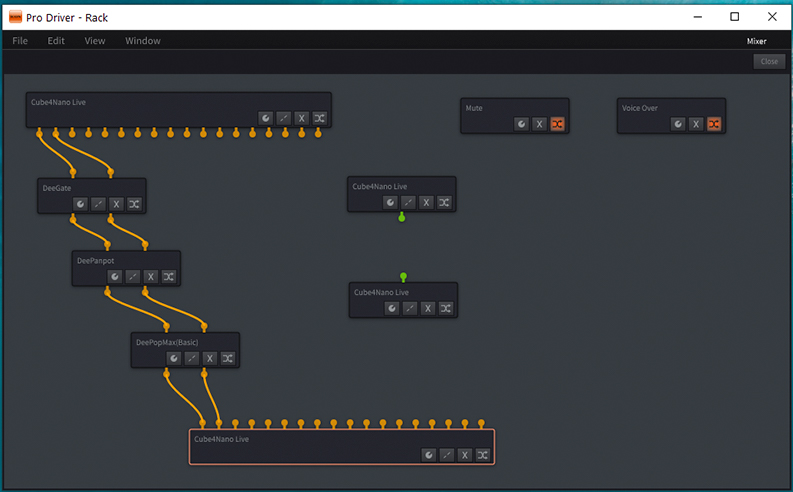Click the X icon on DeePopMax(Basic)
The width and height of the screenshot is (793, 492).
tap(210, 359)
